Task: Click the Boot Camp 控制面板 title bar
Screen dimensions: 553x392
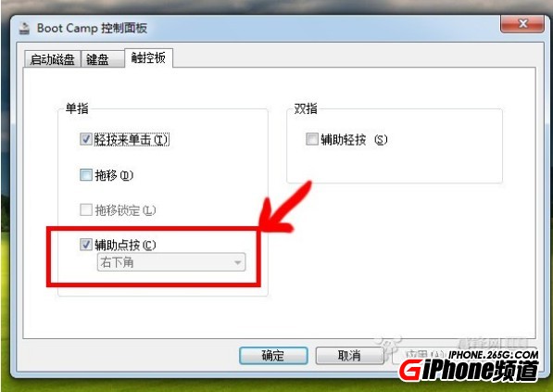Action: click(x=258, y=28)
